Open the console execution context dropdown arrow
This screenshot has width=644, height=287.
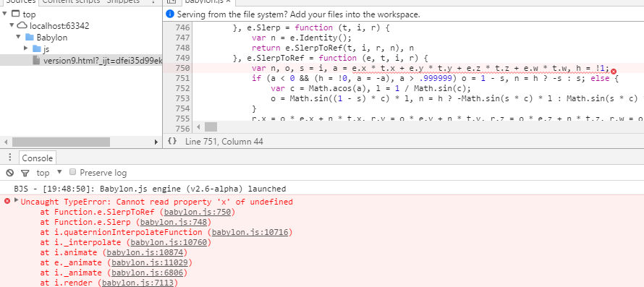click(x=59, y=172)
